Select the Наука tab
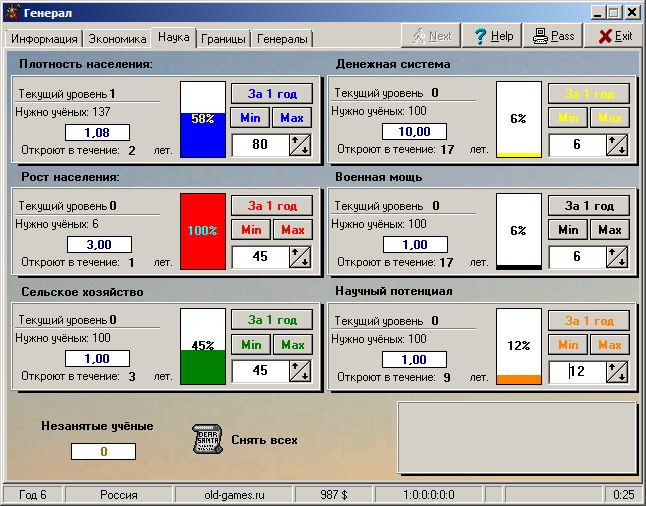Viewport: 646px width, 506px height. [173, 37]
